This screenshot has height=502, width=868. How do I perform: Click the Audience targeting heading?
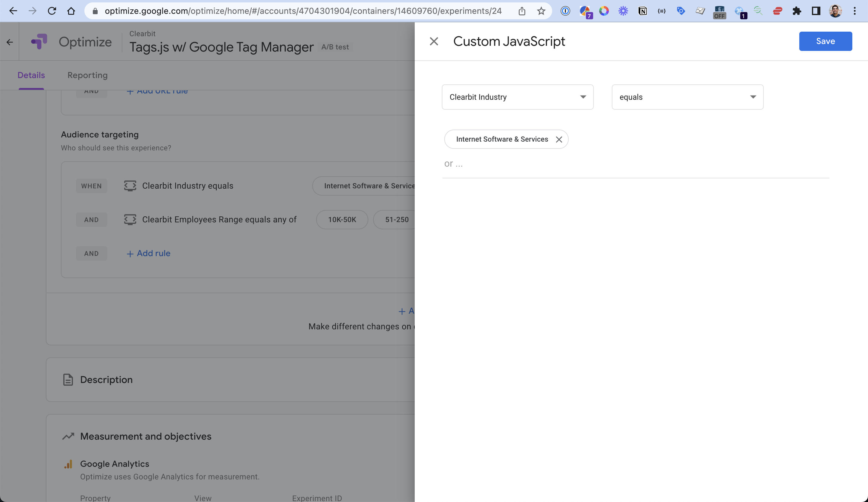(x=100, y=135)
